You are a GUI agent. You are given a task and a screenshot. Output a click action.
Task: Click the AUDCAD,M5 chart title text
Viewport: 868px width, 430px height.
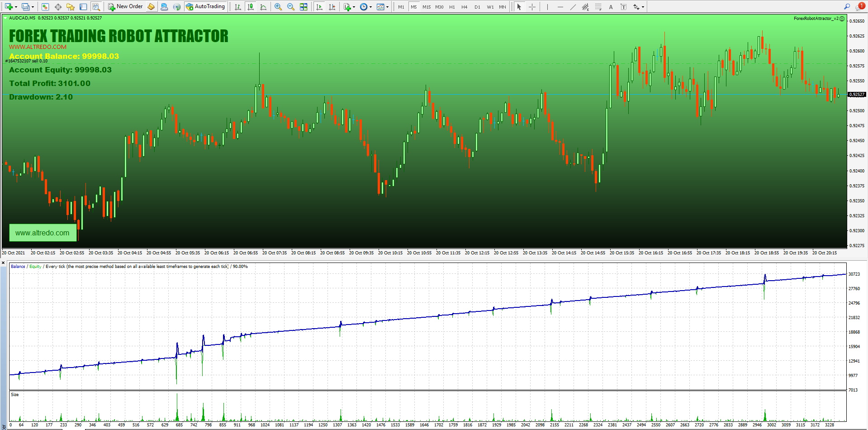(22, 18)
